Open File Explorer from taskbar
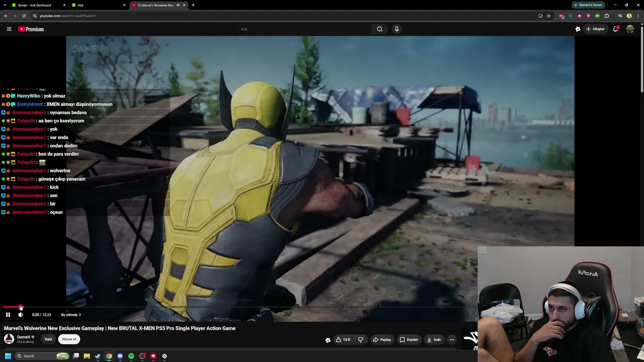Image resolution: width=644 pixels, height=362 pixels. [x=87, y=356]
